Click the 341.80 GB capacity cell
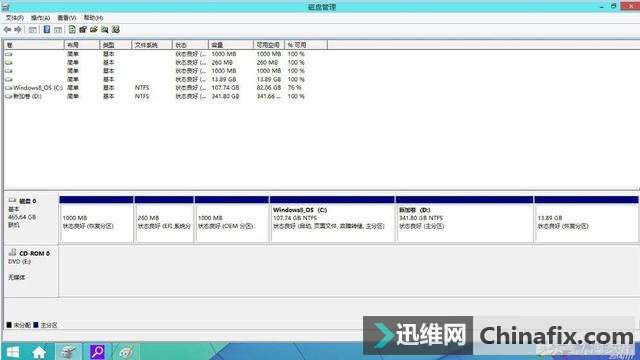The width and height of the screenshot is (640, 360). click(225, 96)
